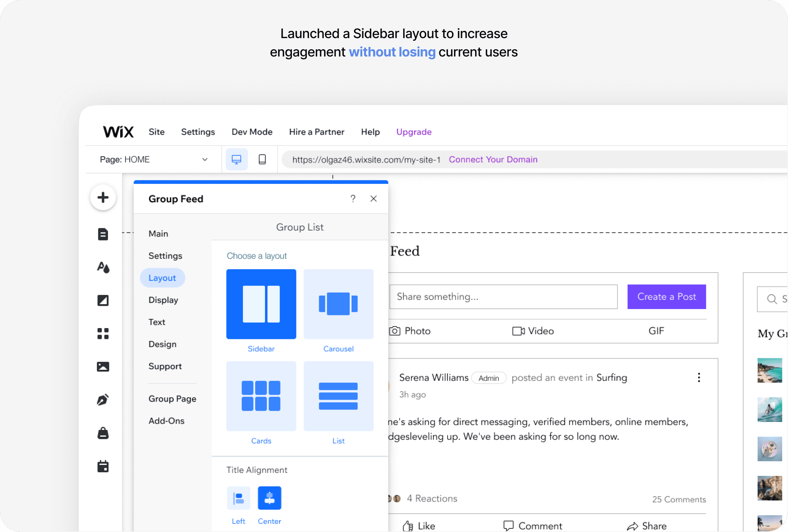Open post options three-dot menu
788x532 pixels.
click(x=699, y=377)
